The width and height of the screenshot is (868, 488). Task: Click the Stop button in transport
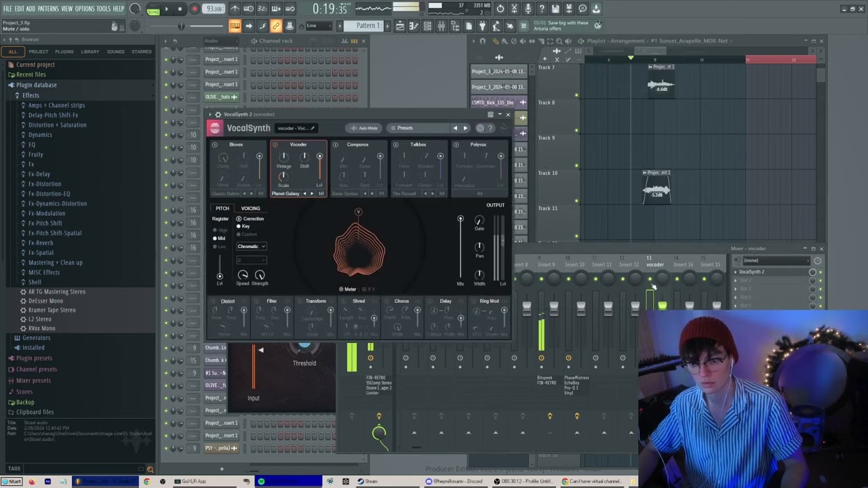[x=180, y=9]
